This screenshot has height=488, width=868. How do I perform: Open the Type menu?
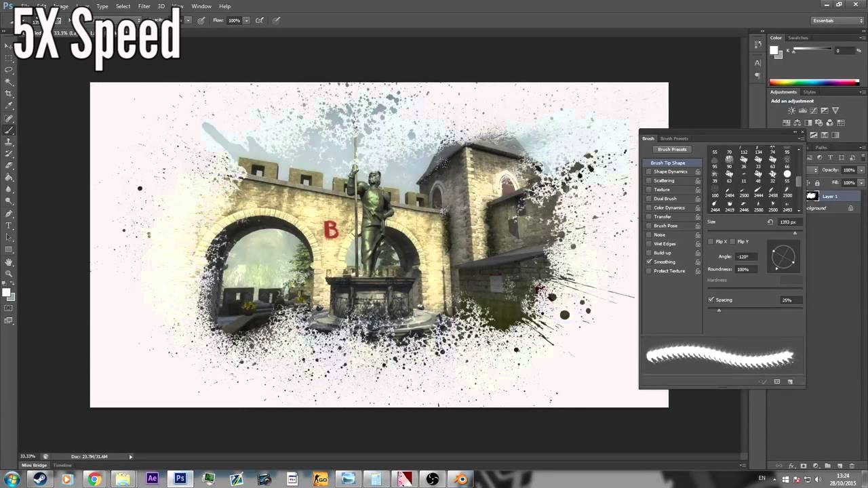tap(102, 6)
